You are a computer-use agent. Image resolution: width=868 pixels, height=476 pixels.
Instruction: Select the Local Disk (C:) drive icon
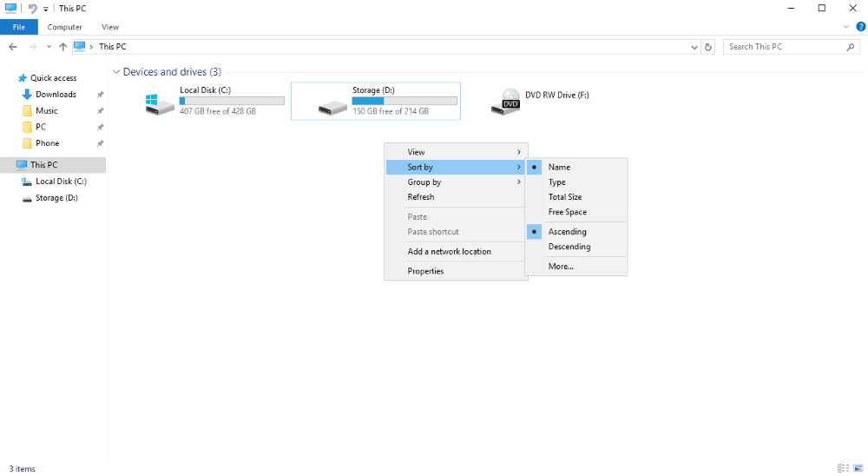(x=160, y=103)
